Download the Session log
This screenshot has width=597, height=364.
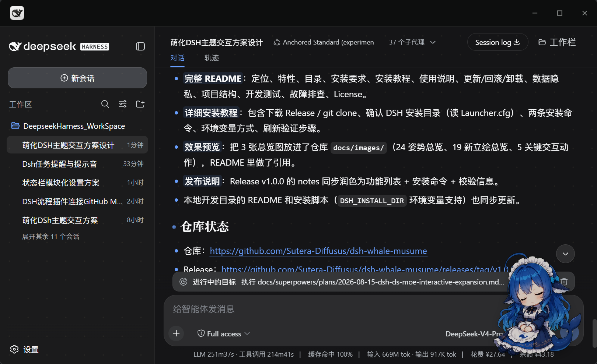point(497,42)
